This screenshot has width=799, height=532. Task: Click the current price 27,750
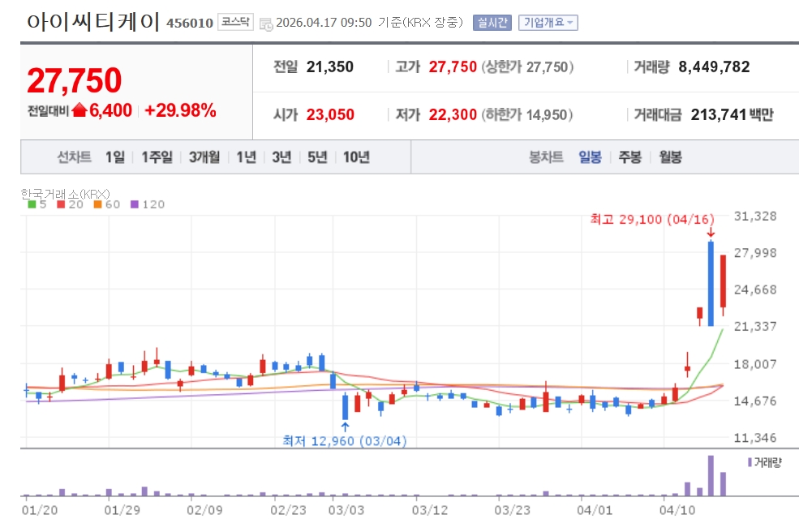click(75, 80)
